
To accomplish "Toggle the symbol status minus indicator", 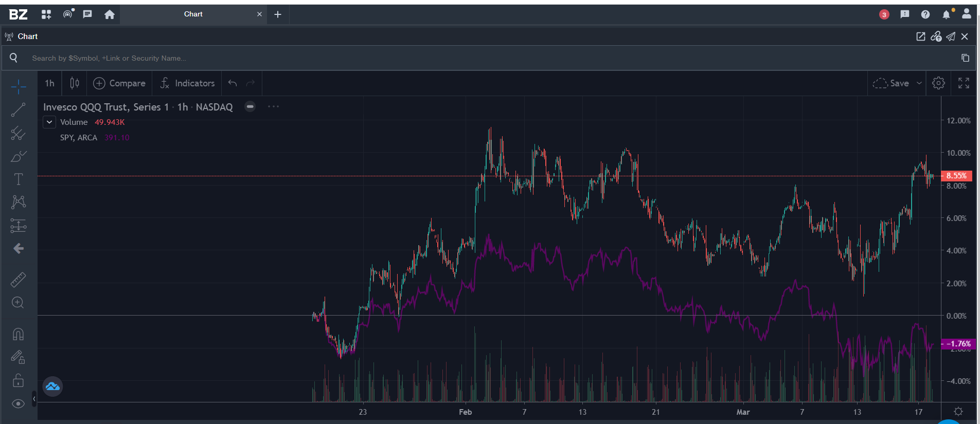I will (x=250, y=107).
